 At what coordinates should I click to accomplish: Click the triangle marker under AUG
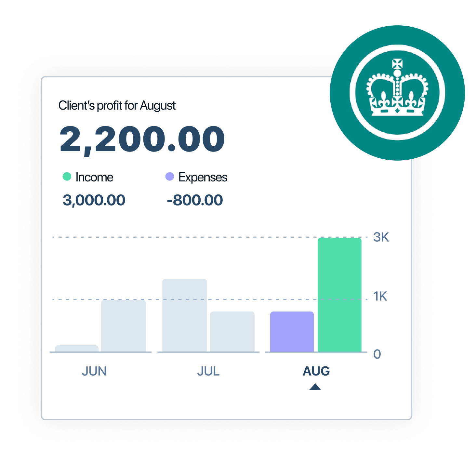click(x=315, y=387)
